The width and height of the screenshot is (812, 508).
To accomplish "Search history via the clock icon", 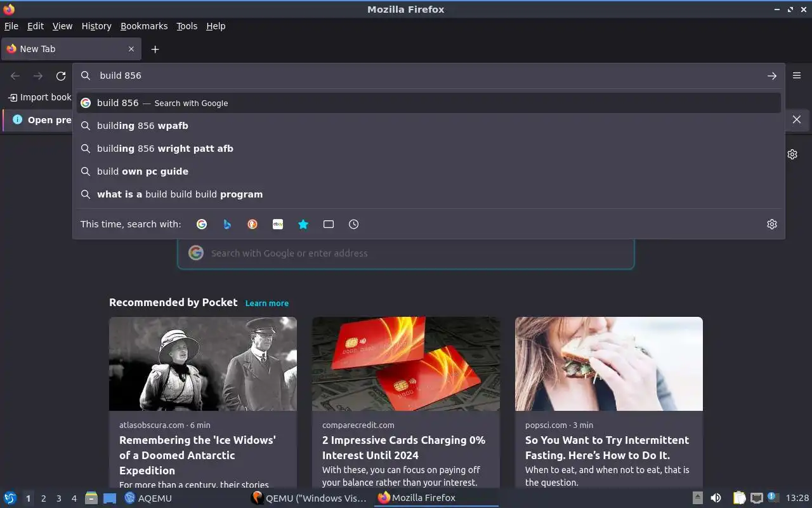I will (354, 224).
